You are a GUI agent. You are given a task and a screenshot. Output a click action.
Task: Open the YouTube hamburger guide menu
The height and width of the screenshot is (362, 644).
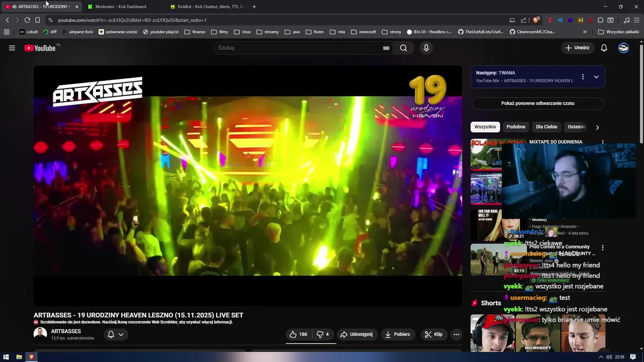(12, 48)
